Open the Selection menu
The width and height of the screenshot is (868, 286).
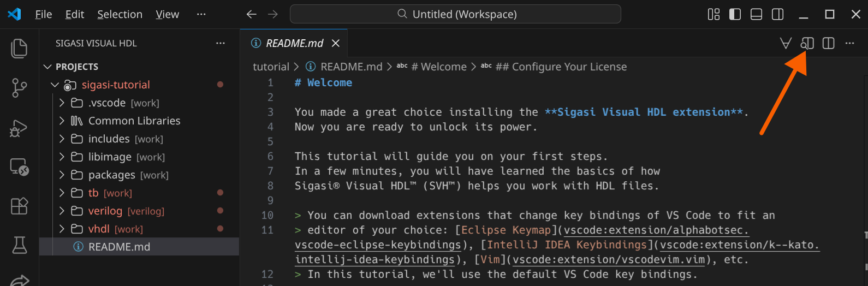point(120,14)
